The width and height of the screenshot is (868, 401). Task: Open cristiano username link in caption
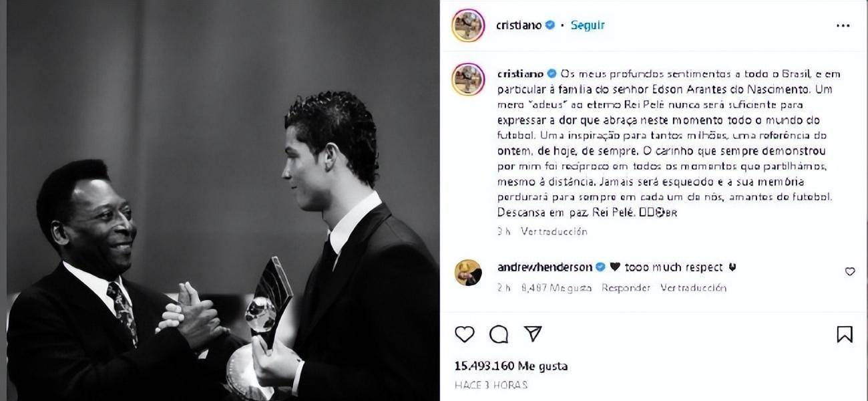coord(520,74)
